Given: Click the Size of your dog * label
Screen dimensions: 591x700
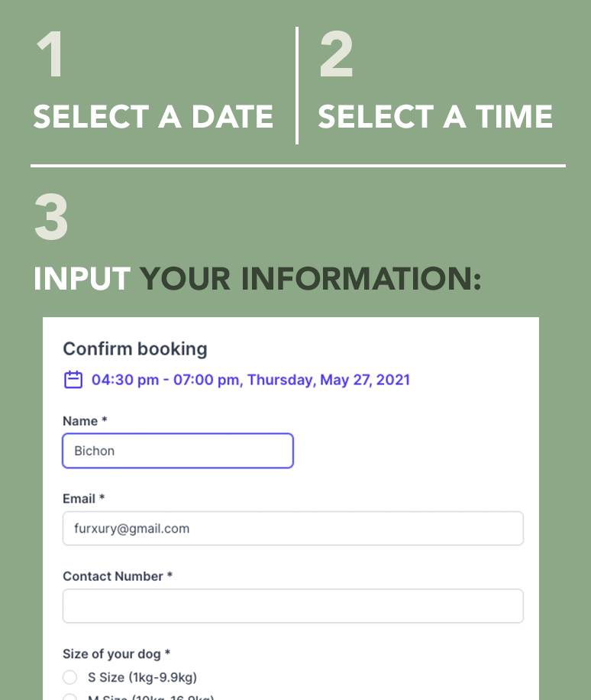Looking at the screenshot, I should pos(116,654).
